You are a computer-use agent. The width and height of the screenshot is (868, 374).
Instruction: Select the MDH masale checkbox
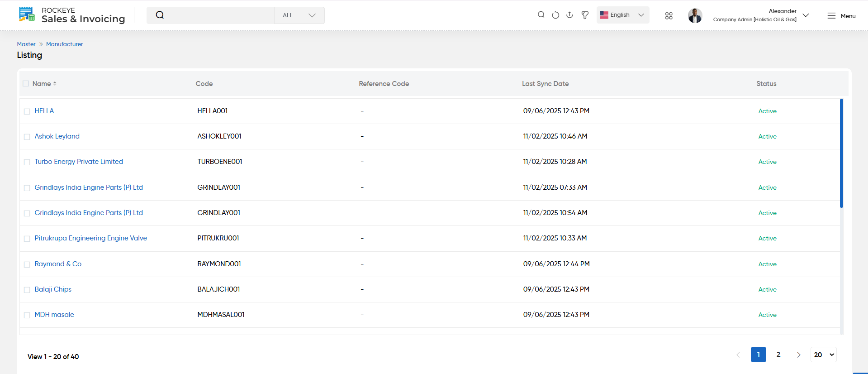27,315
